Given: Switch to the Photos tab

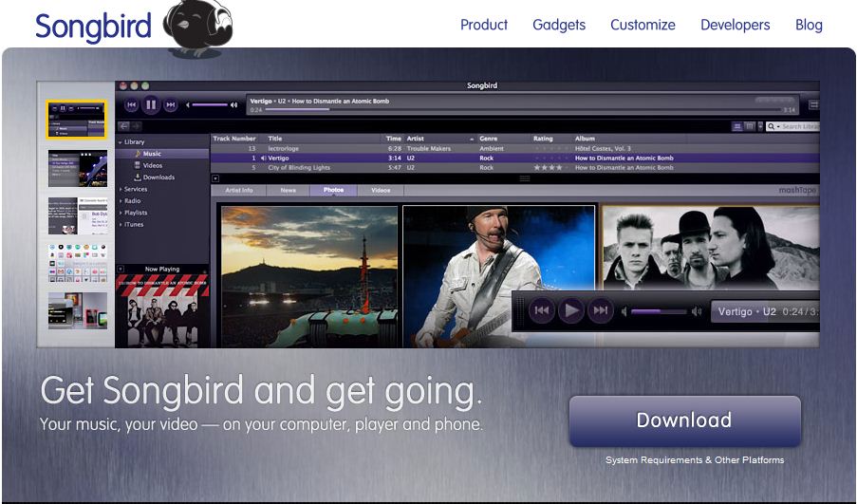Looking at the screenshot, I should pos(333,190).
